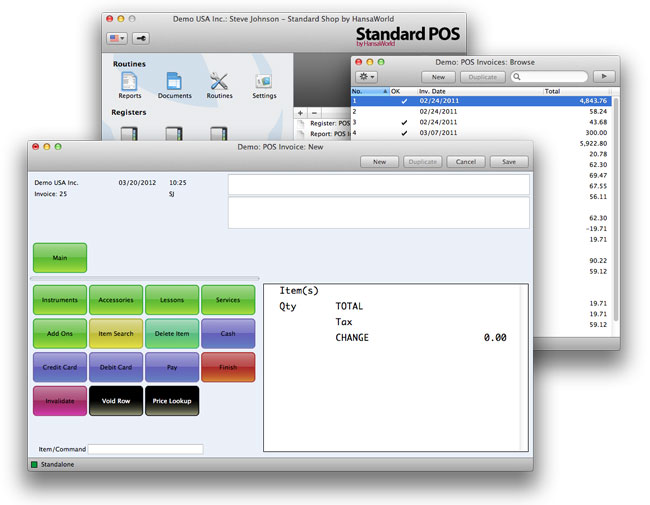Click New in POS Invoice window
The height and width of the screenshot is (505, 650).
(379, 162)
